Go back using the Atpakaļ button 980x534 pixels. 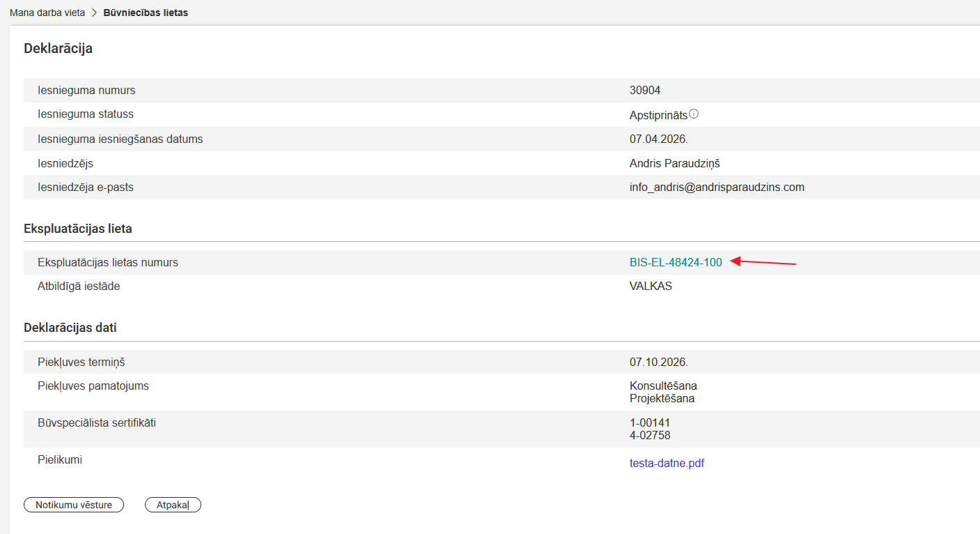(173, 505)
